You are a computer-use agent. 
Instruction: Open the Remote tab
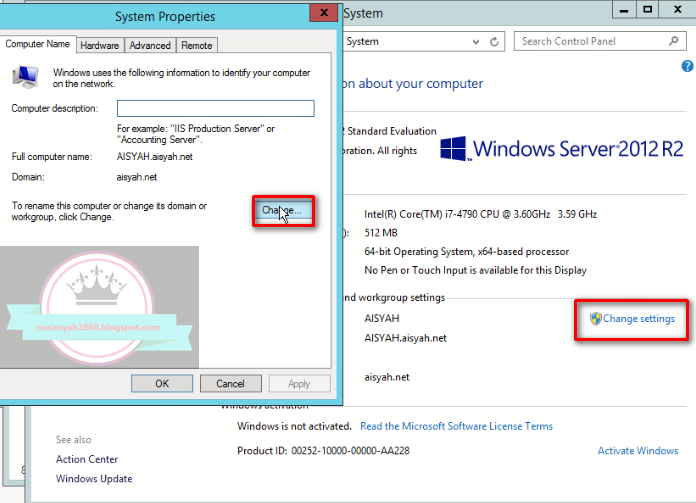[197, 45]
